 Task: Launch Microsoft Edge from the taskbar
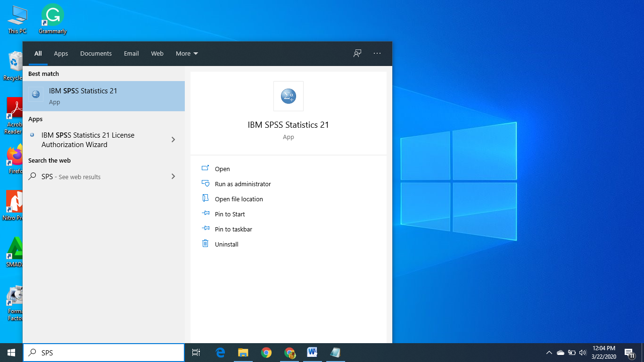pyautogui.click(x=220, y=353)
